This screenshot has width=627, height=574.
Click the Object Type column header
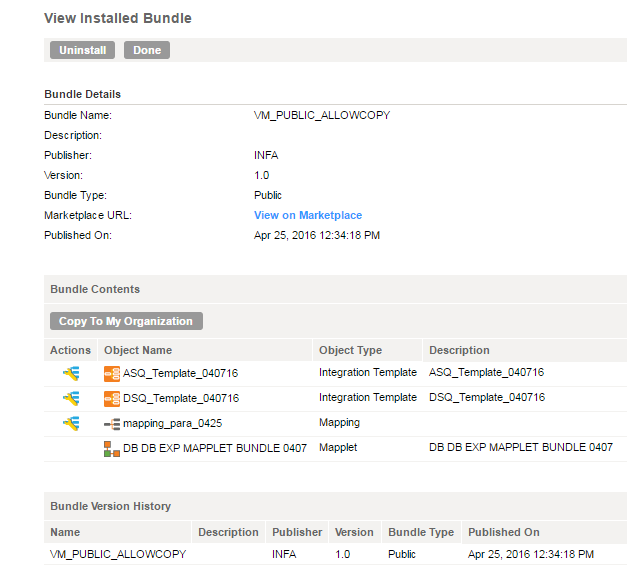coord(367,350)
